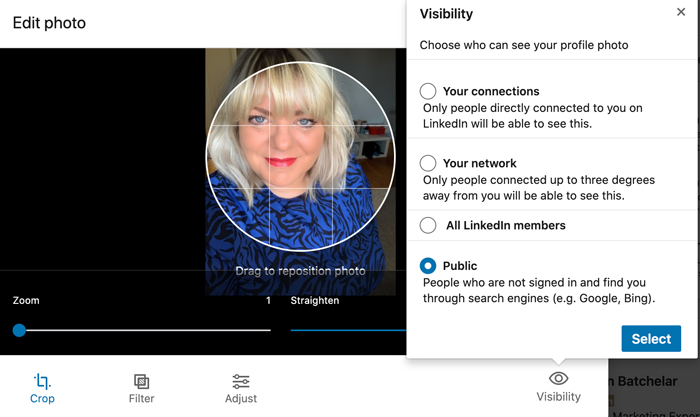
Task: Click the 'All LinkedIn members' option text
Action: (x=504, y=225)
